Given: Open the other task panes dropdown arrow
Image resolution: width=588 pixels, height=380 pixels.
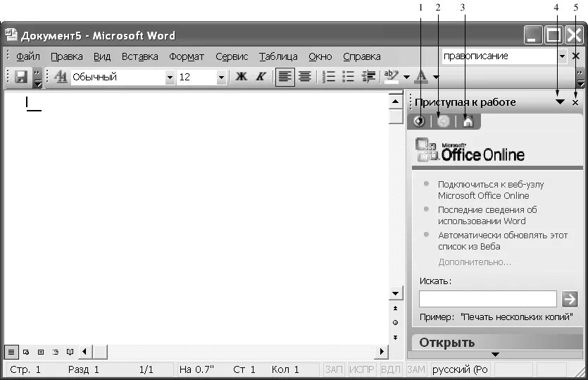Looking at the screenshot, I should (x=560, y=102).
